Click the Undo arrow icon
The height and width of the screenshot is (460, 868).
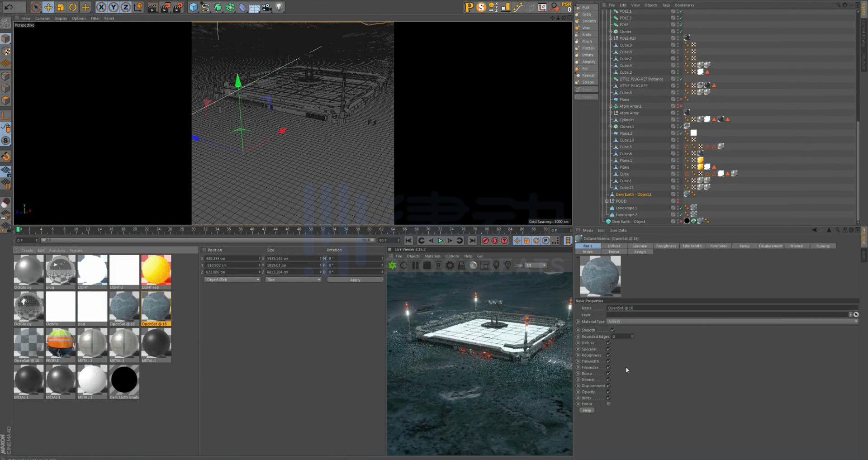(9, 7)
